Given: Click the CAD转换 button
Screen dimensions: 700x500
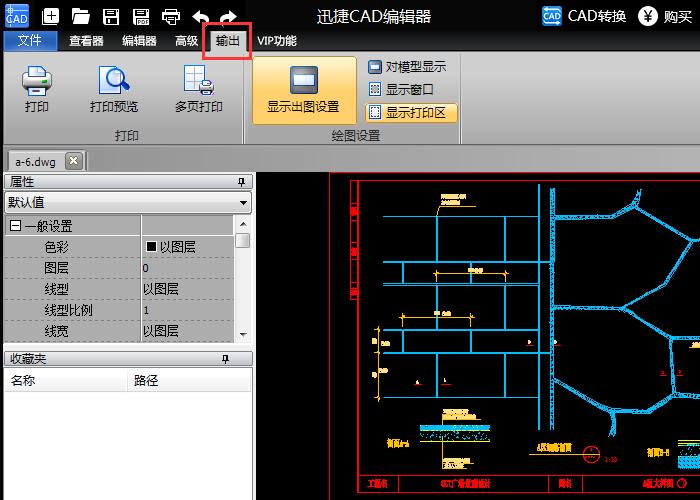Looking at the screenshot, I should (584, 16).
